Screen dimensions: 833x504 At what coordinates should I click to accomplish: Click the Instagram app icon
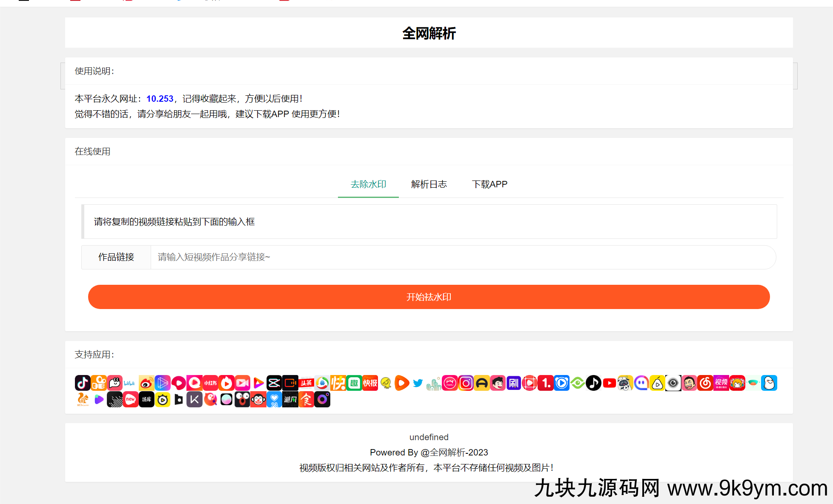466,383
